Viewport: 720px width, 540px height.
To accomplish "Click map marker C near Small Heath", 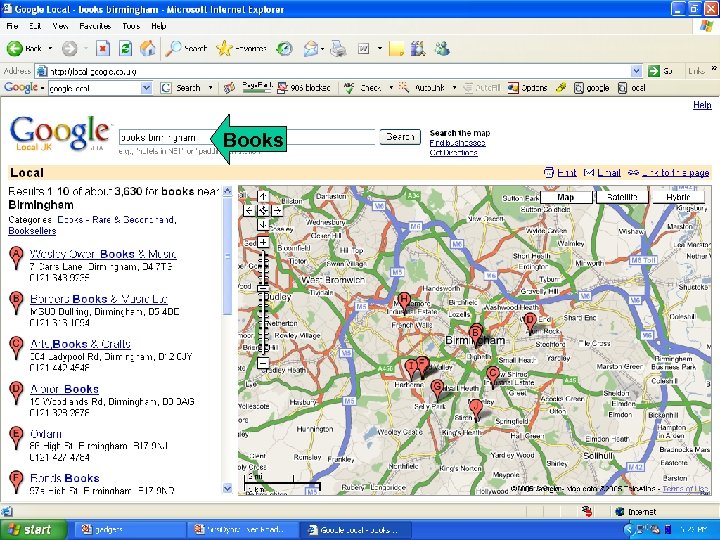I will [493, 377].
